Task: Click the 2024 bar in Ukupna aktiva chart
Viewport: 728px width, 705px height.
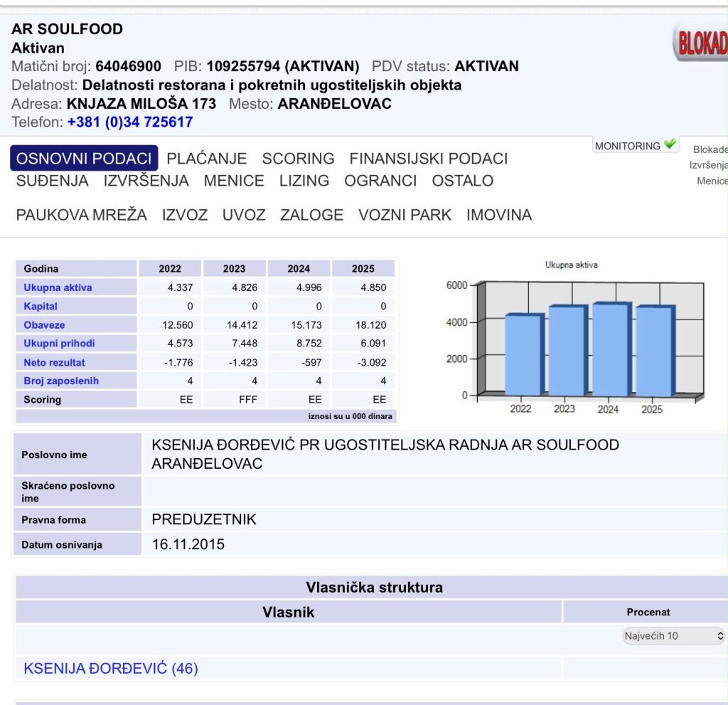Action: 611,349
